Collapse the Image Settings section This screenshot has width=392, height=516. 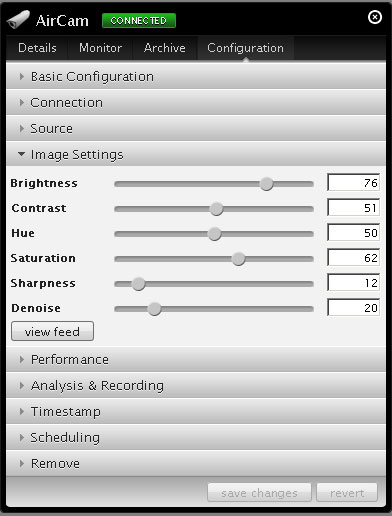coord(196,154)
